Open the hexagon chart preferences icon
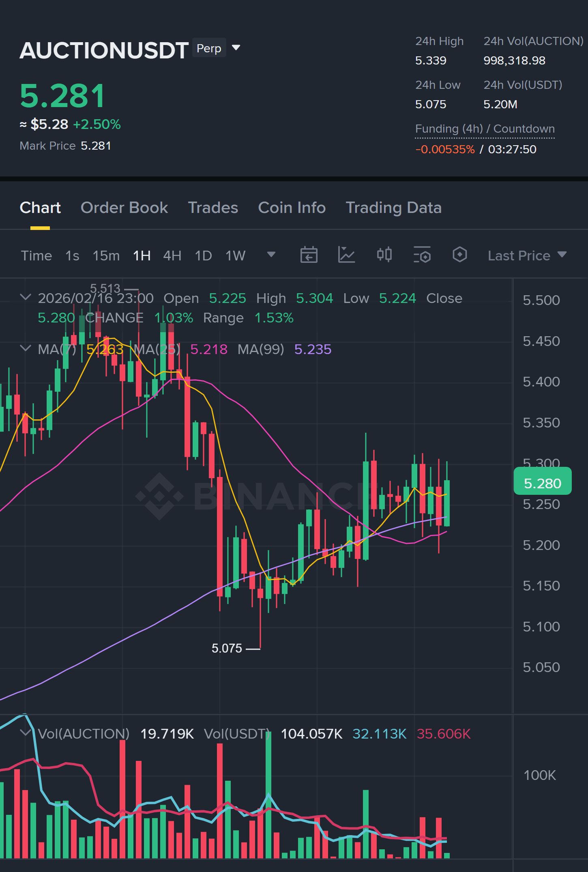 coord(460,255)
